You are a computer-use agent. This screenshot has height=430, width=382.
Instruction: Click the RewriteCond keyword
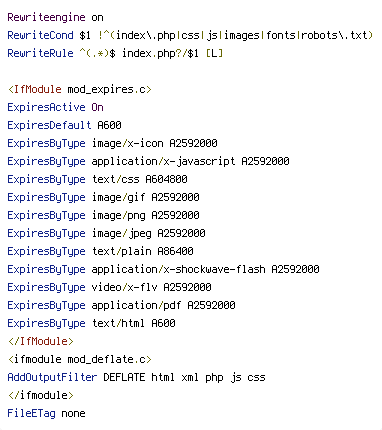click(x=40, y=35)
